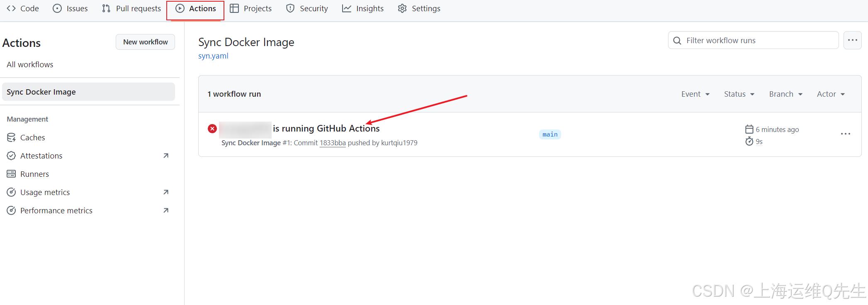Screen dimensions: 868x305
Task: Click external arrow next to Attestations
Action: 166,156
